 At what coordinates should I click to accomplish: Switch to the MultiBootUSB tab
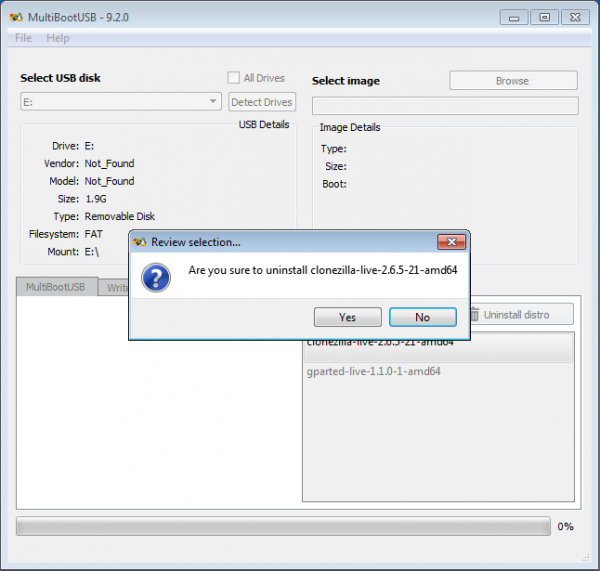click(56, 287)
